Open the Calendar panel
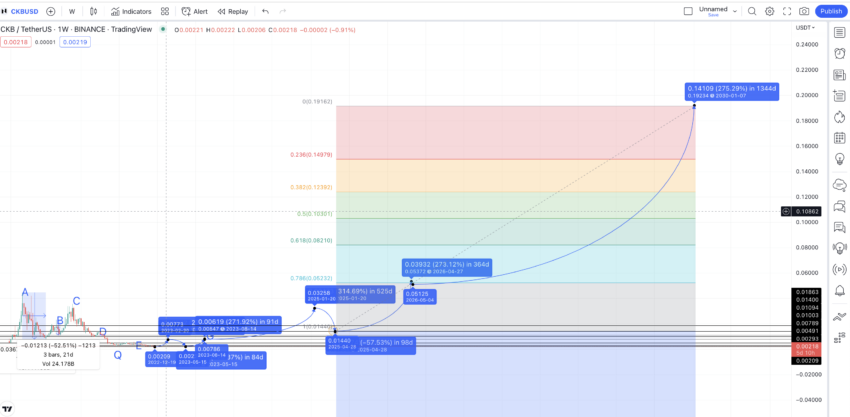Image resolution: width=850 pixels, height=417 pixels. pos(839,138)
